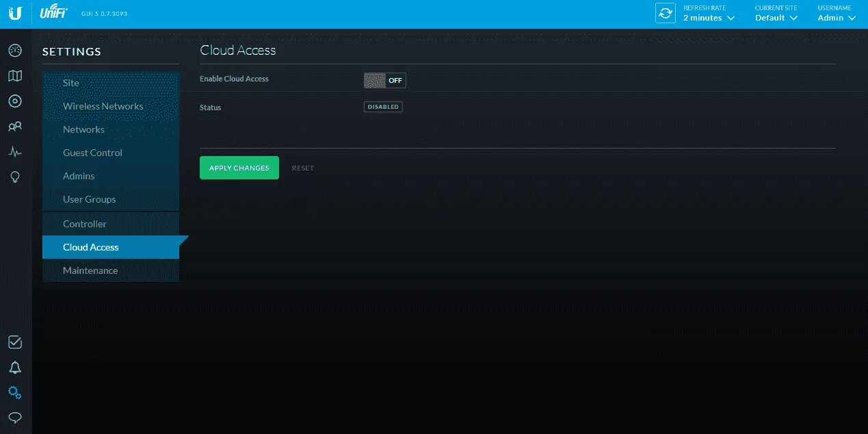Open the Devices sidebar icon
The image size is (868, 434).
tap(15, 101)
